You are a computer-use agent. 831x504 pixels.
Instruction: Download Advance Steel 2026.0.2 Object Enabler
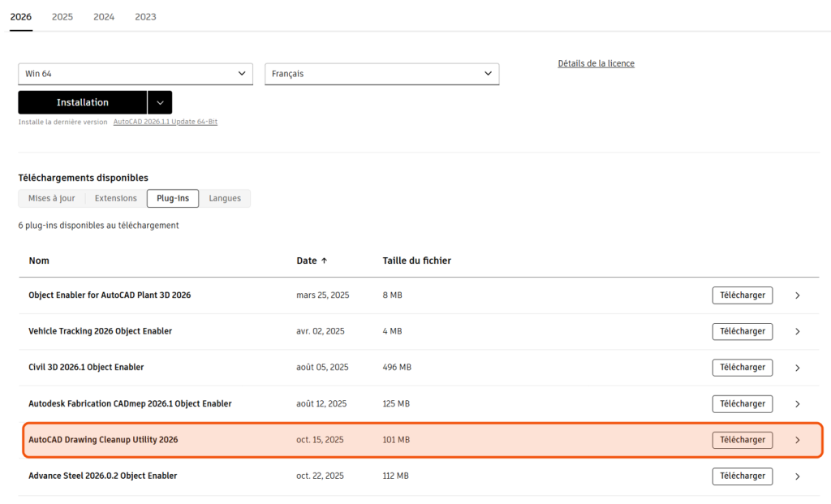742,476
